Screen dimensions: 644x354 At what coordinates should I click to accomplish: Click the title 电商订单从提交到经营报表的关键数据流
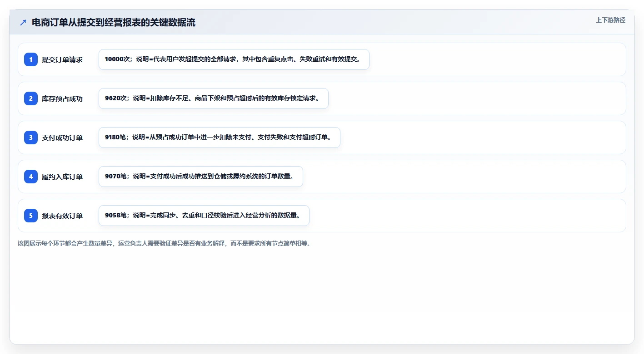(114, 22)
